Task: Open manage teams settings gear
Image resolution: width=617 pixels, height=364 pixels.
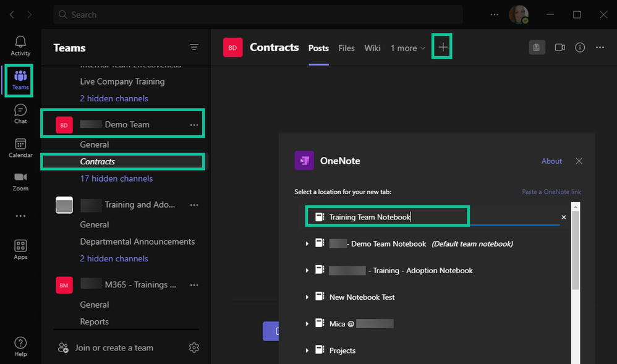Action: coord(194,347)
